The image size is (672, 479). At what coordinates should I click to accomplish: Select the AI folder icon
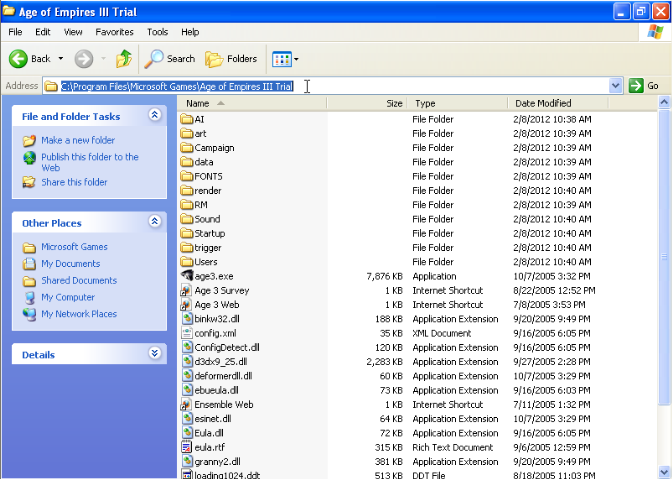pyautogui.click(x=186, y=119)
